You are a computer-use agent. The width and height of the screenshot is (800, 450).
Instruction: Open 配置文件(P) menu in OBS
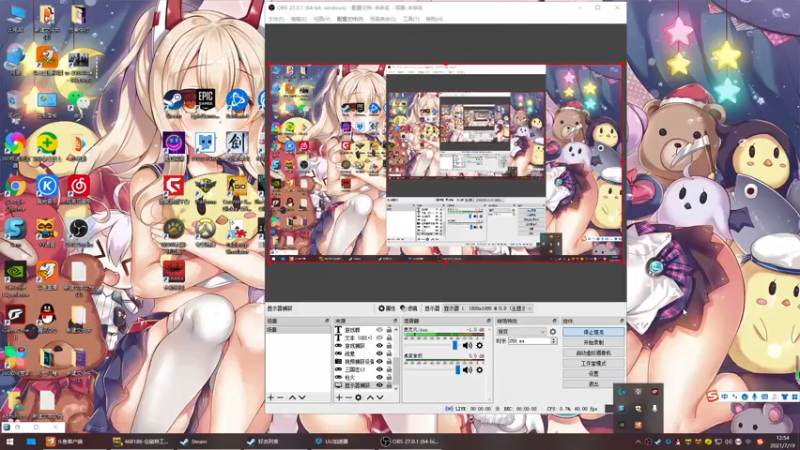coord(350,19)
